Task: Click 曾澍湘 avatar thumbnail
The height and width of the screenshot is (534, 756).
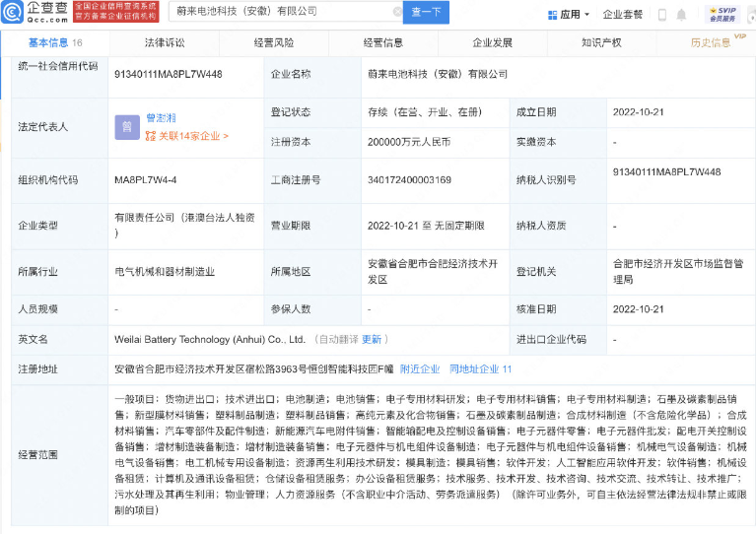Action: pos(127,127)
